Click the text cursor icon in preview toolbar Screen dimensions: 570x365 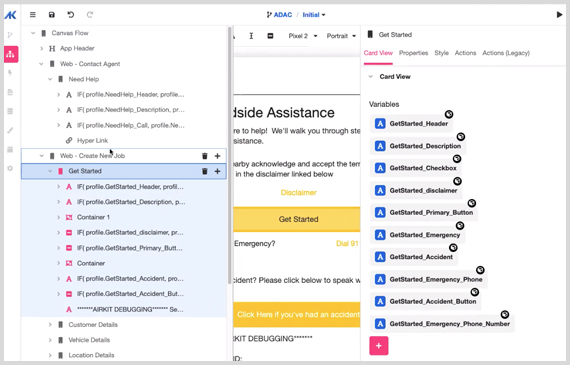pyautogui.click(x=251, y=36)
